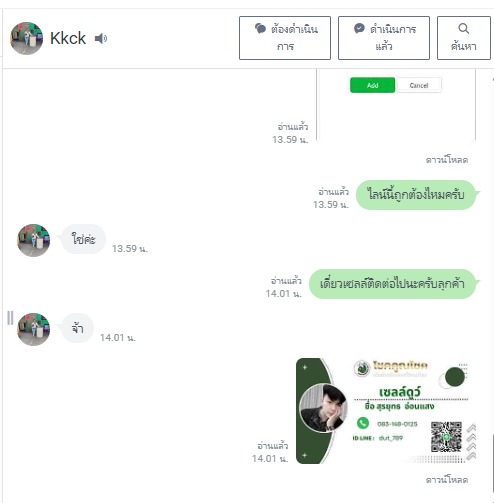This screenshot has height=503, width=494.
Task: Download the first image via ดาวน์โหลด link
Action: (447, 160)
